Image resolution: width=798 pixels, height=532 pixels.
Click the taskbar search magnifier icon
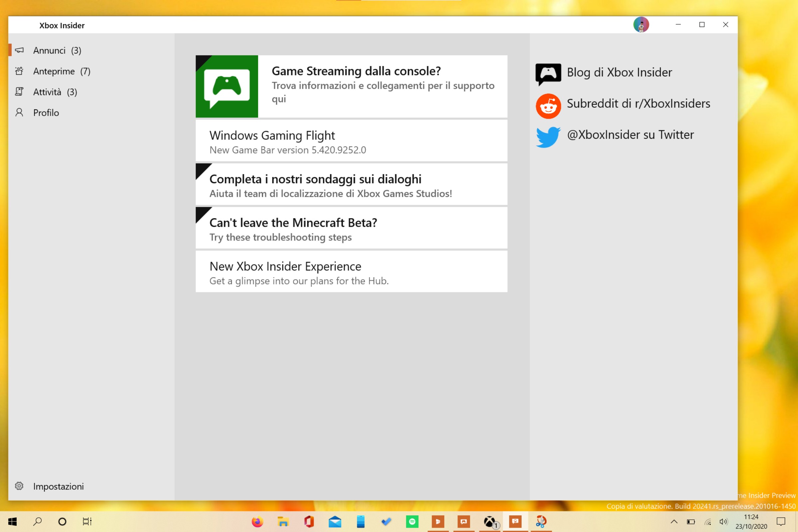click(x=38, y=521)
